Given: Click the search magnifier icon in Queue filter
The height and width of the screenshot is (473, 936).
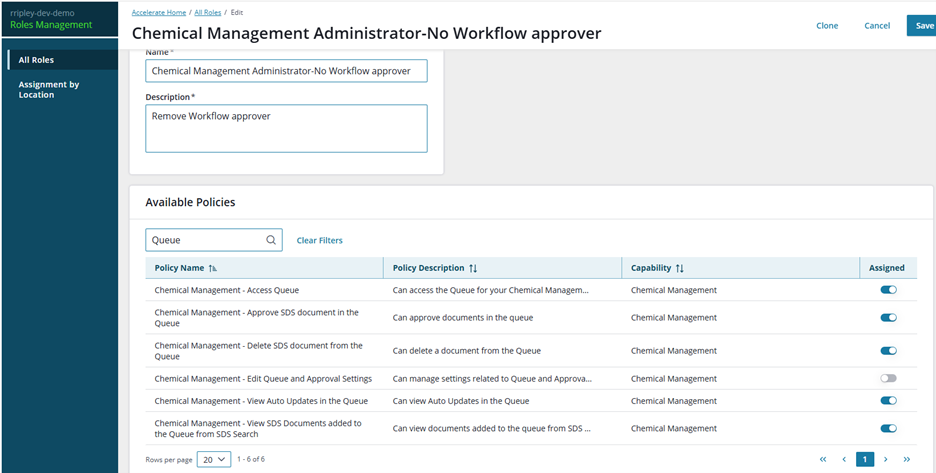Looking at the screenshot, I should (x=271, y=240).
